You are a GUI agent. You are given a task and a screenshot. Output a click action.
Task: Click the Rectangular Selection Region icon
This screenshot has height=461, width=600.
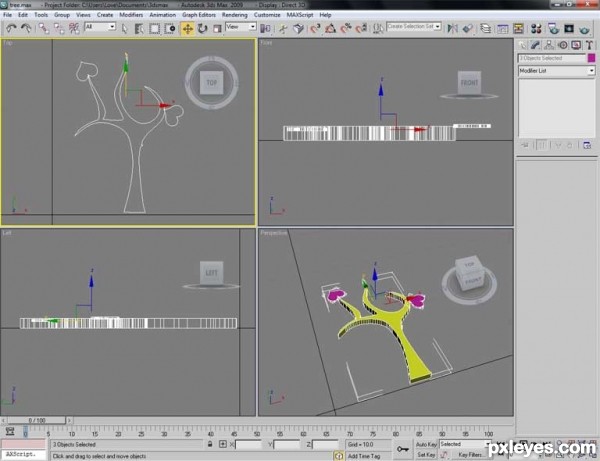[x=155, y=29]
